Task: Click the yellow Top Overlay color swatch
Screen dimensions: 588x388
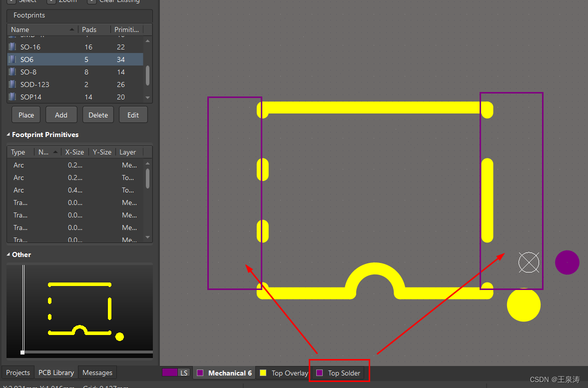Action: [263, 372]
